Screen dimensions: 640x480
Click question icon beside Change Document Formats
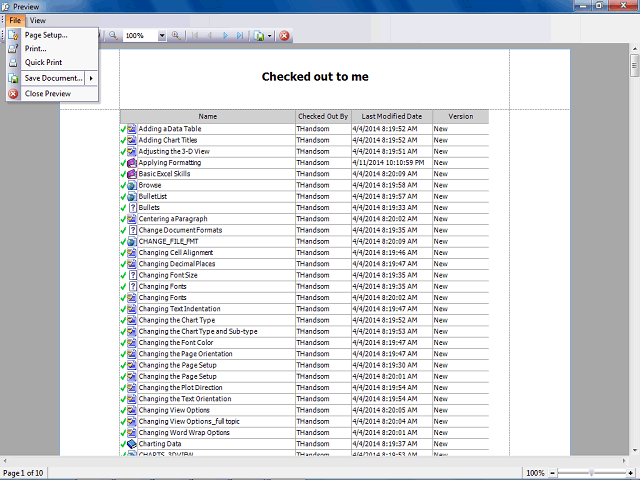132,230
